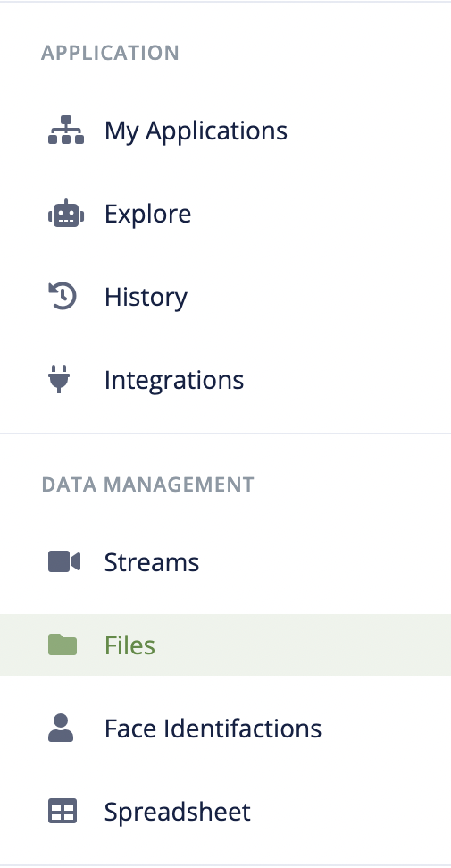
Task: Open the Face Identifactions menu label
Action: [213, 729]
